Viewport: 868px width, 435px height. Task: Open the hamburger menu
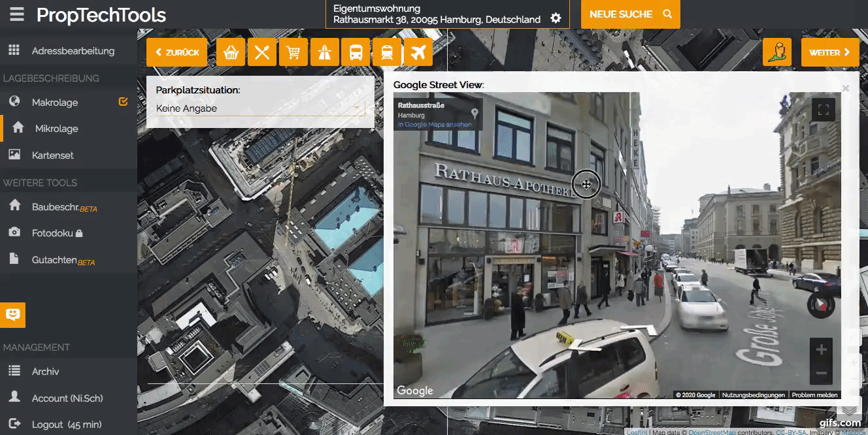coord(17,14)
